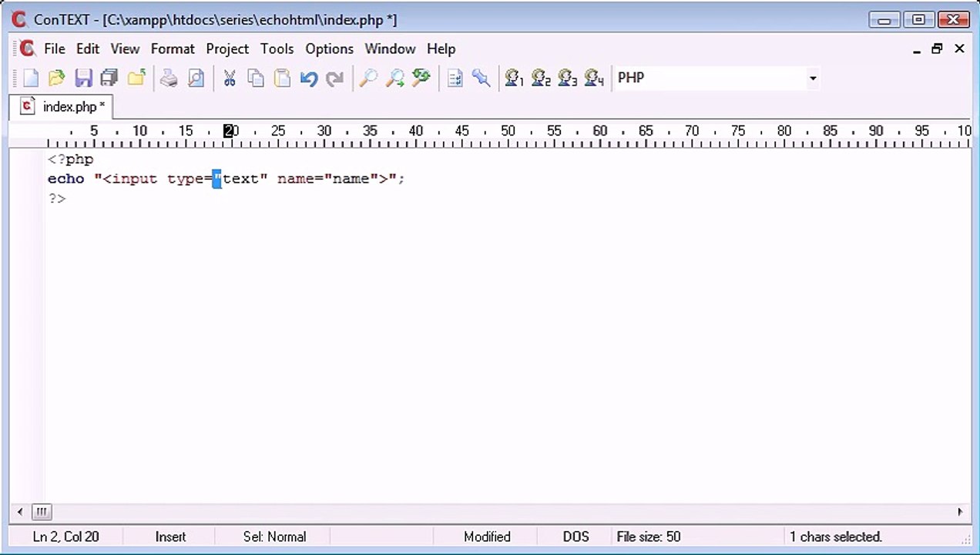Open the View menu
Screen dimensions: 980x555
pos(125,49)
